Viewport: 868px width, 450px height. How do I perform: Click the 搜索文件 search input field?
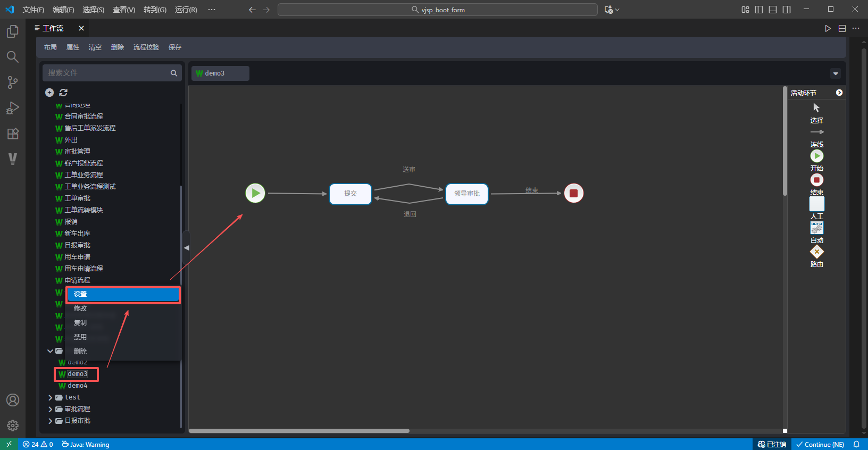[x=106, y=73]
